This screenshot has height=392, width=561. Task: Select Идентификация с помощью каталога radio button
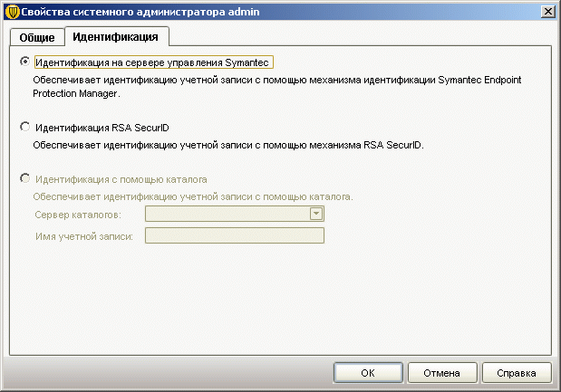click(x=24, y=179)
